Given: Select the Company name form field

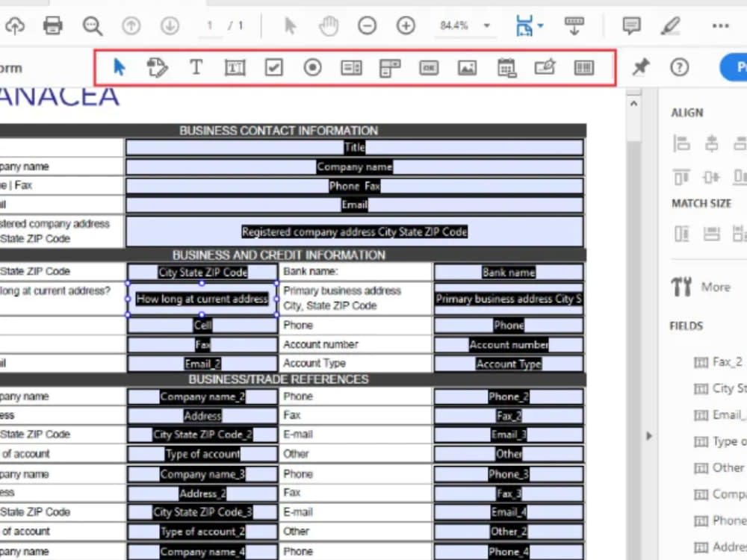Looking at the screenshot, I should pyautogui.click(x=354, y=167).
